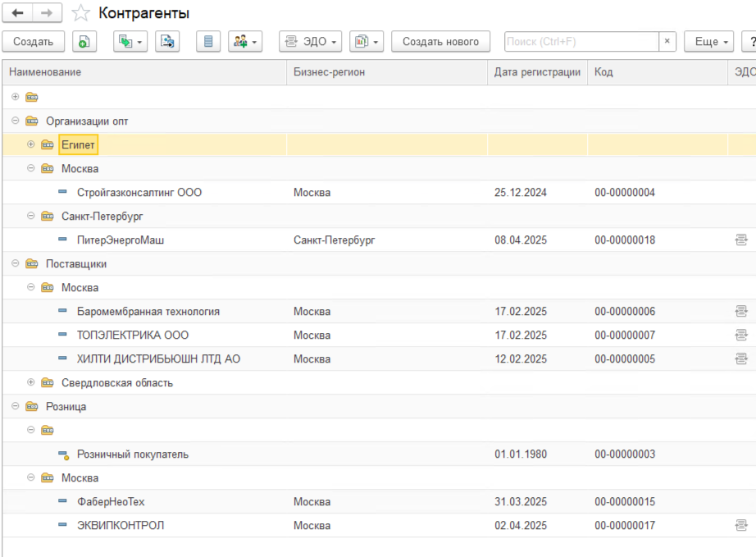This screenshot has width=756, height=557.
Task: Click the Создать button
Action: 34,42
